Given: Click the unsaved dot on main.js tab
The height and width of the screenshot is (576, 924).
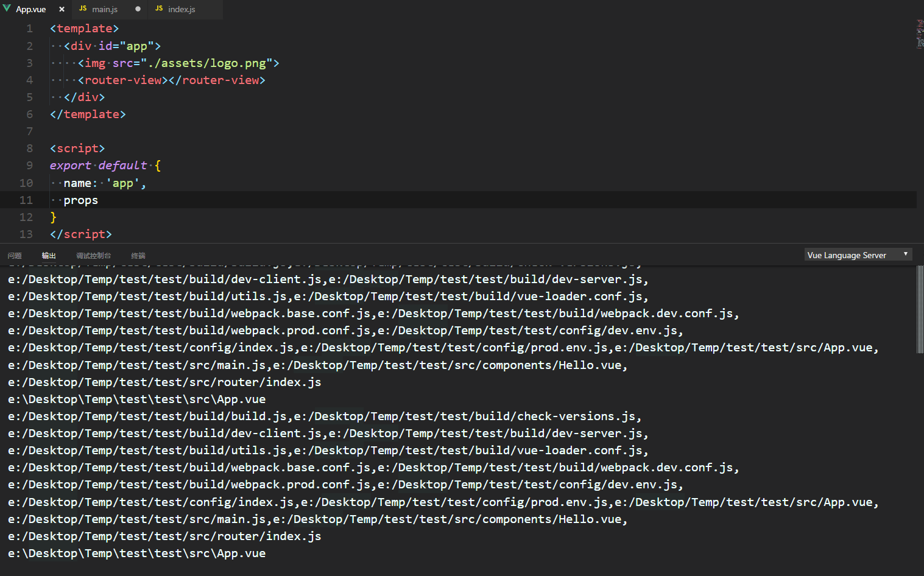Looking at the screenshot, I should (x=138, y=9).
